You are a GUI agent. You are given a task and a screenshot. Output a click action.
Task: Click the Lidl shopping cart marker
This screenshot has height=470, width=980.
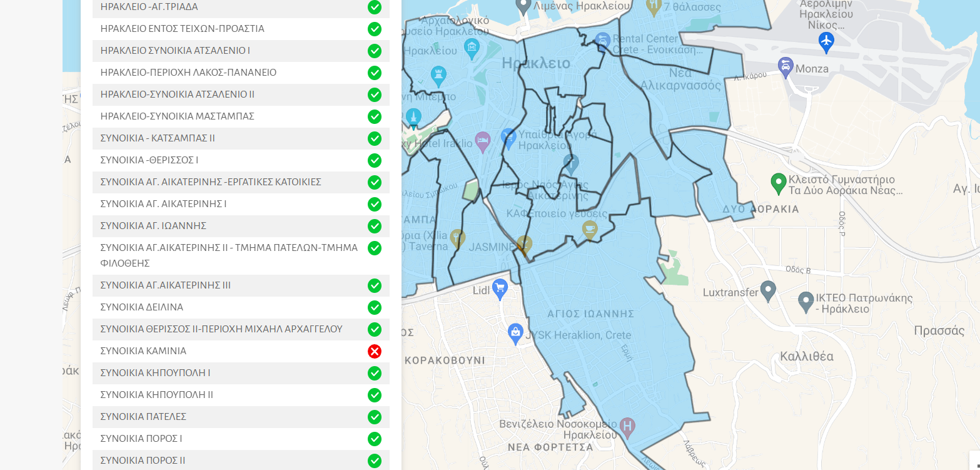499,289
